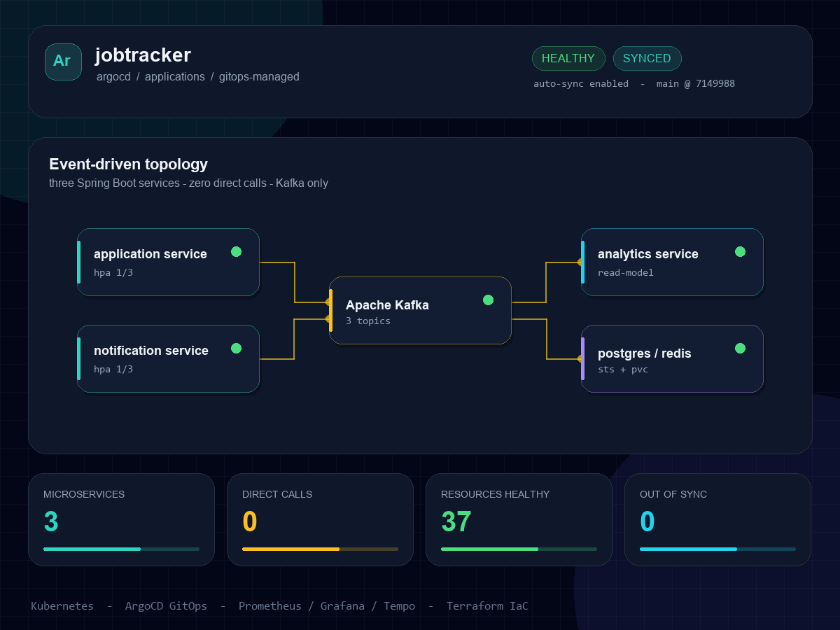The width and height of the screenshot is (840, 630).
Task: Click hpa 1/3 under application service
Action: [113, 272]
